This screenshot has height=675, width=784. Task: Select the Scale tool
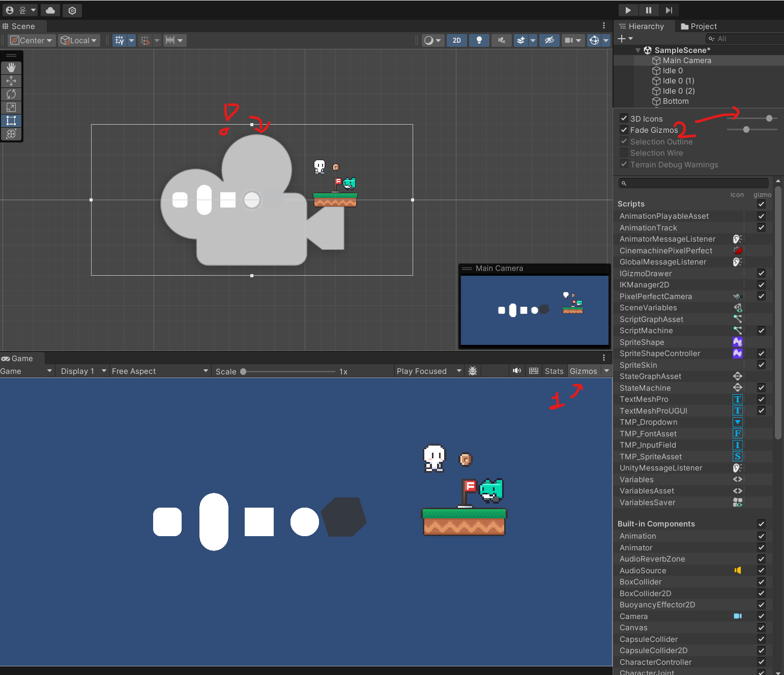click(11, 107)
